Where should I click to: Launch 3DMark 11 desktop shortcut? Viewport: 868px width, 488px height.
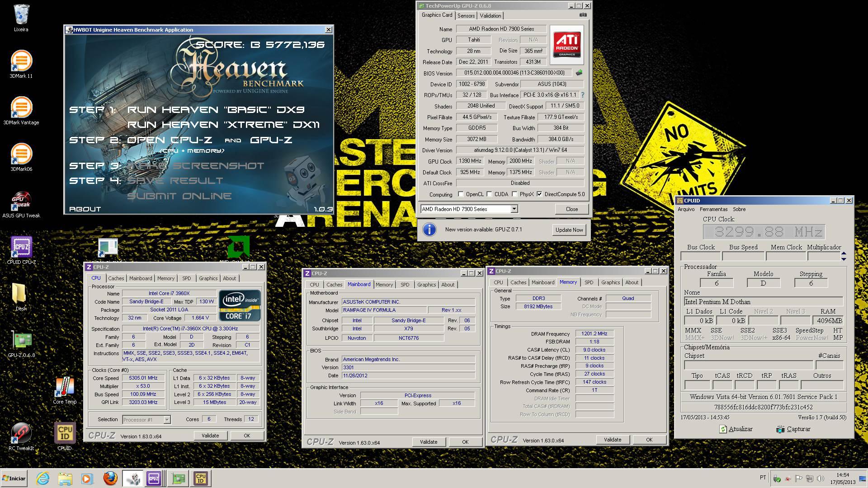21,64
